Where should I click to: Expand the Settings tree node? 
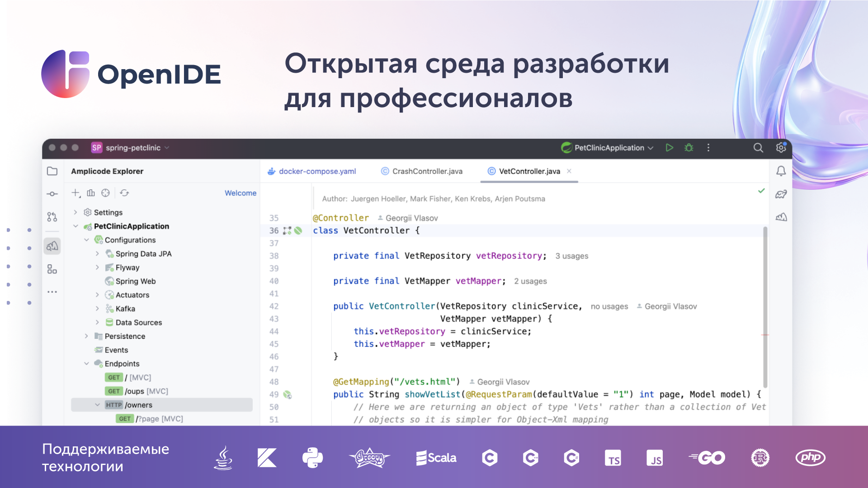(x=75, y=212)
